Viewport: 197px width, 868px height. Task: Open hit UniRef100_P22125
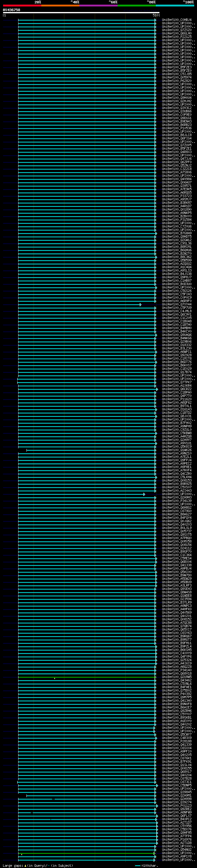[x=176, y=37]
